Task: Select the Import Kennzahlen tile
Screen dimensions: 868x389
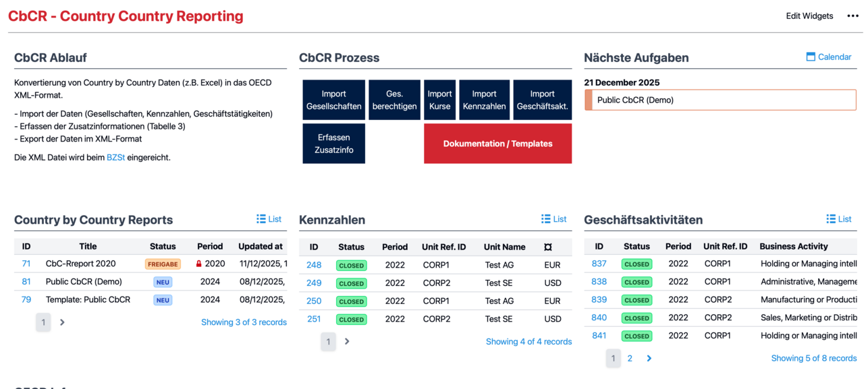Action: click(484, 100)
